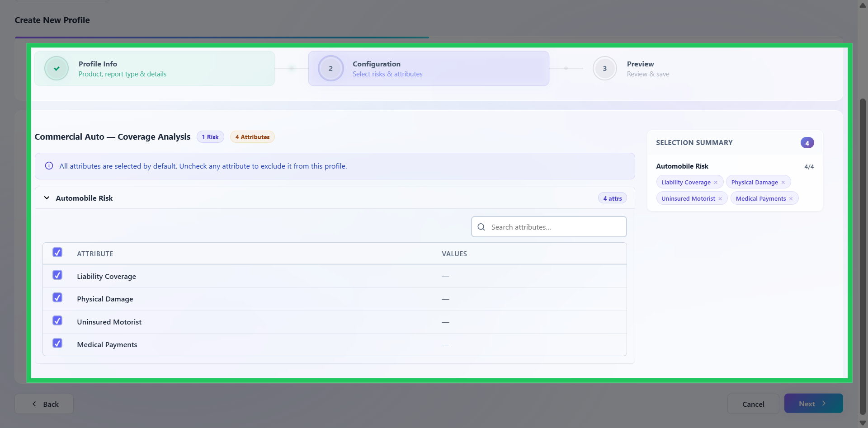This screenshot has width=868, height=428.
Task: Click the Medical Payments row label
Action: pyautogui.click(x=107, y=345)
